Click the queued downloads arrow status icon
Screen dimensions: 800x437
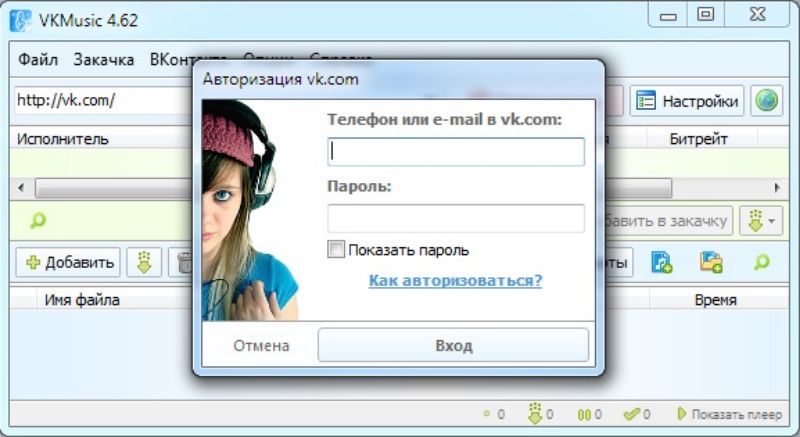coord(535,414)
